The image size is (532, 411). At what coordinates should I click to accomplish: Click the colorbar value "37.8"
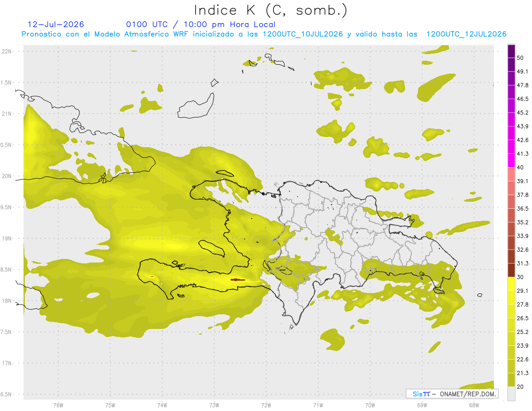click(x=523, y=195)
